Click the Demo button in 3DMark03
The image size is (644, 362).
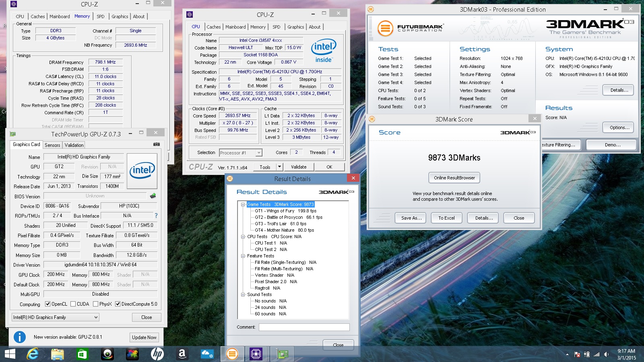tap(612, 145)
